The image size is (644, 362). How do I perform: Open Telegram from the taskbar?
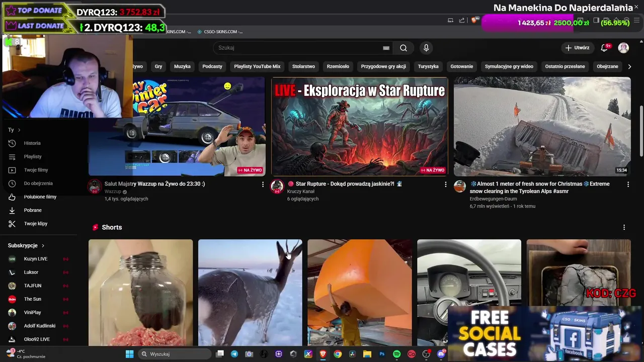click(234, 354)
